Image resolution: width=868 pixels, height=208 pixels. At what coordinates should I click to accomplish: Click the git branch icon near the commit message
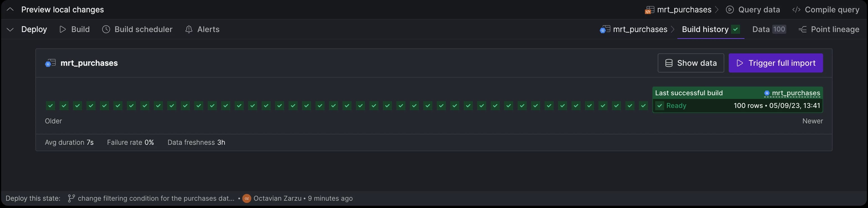[x=71, y=198]
